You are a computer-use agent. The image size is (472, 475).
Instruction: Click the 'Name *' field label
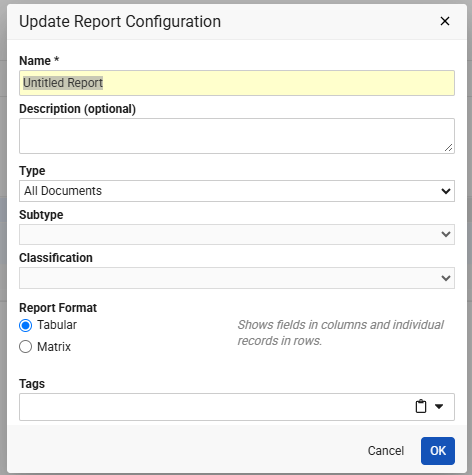pyautogui.click(x=39, y=61)
